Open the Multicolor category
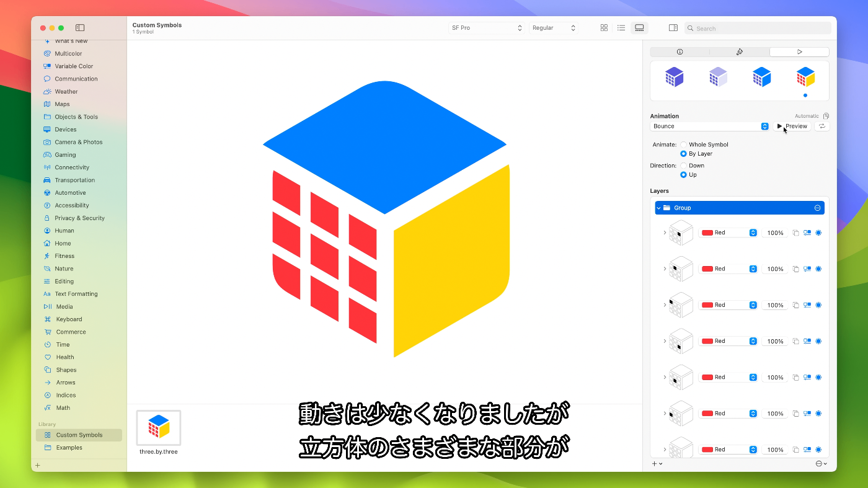Image resolution: width=868 pixels, height=488 pixels. 68,53
